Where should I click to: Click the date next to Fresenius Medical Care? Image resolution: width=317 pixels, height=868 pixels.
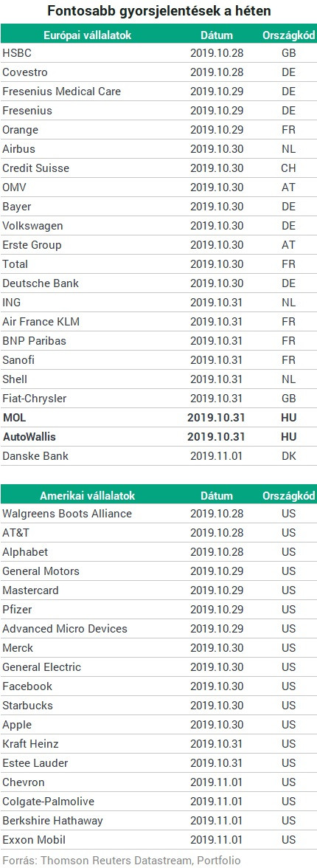tap(216, 92)
